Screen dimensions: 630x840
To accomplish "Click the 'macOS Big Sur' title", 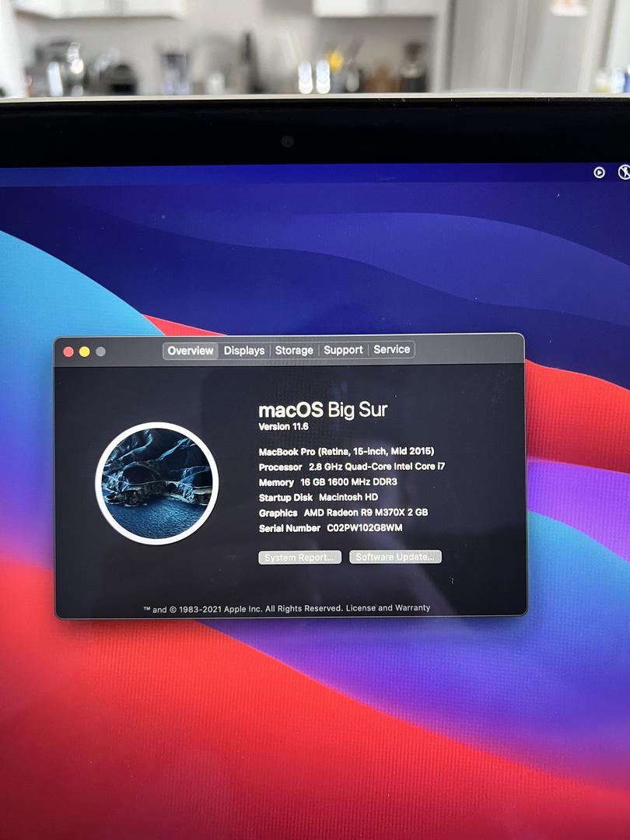I will tap(323, 411).
